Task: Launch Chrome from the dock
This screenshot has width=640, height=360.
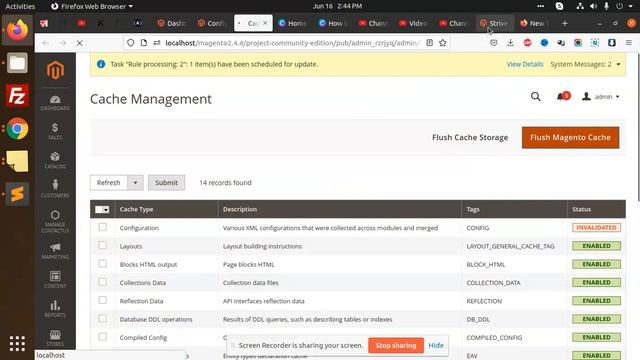Action: (17, 129)
